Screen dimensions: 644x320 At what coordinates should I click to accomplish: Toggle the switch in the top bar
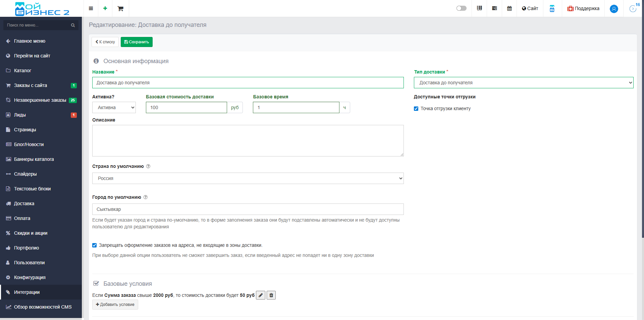tap(461, 8)
